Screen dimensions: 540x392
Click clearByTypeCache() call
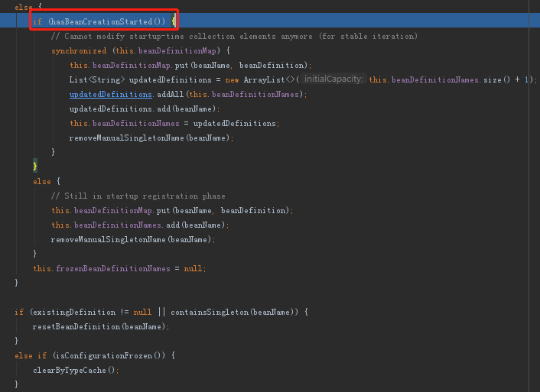(73, 371)
